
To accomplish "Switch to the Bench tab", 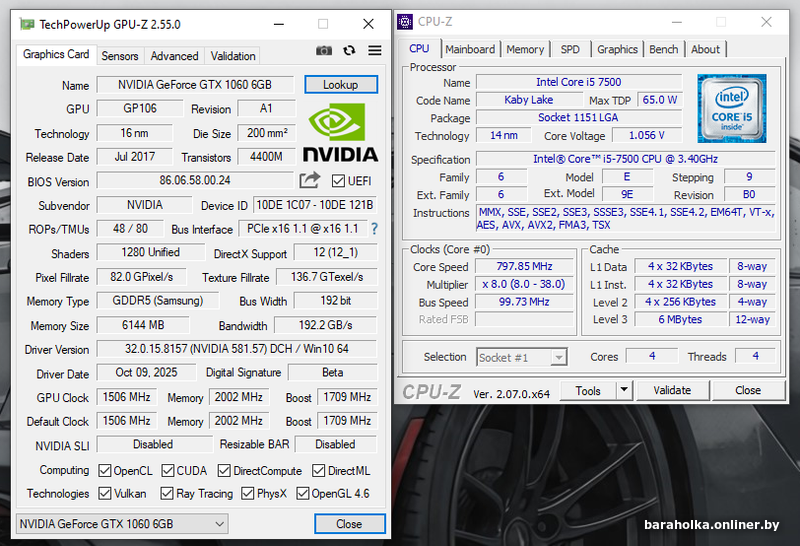I will pyautogui.click(x=664, y=49).
